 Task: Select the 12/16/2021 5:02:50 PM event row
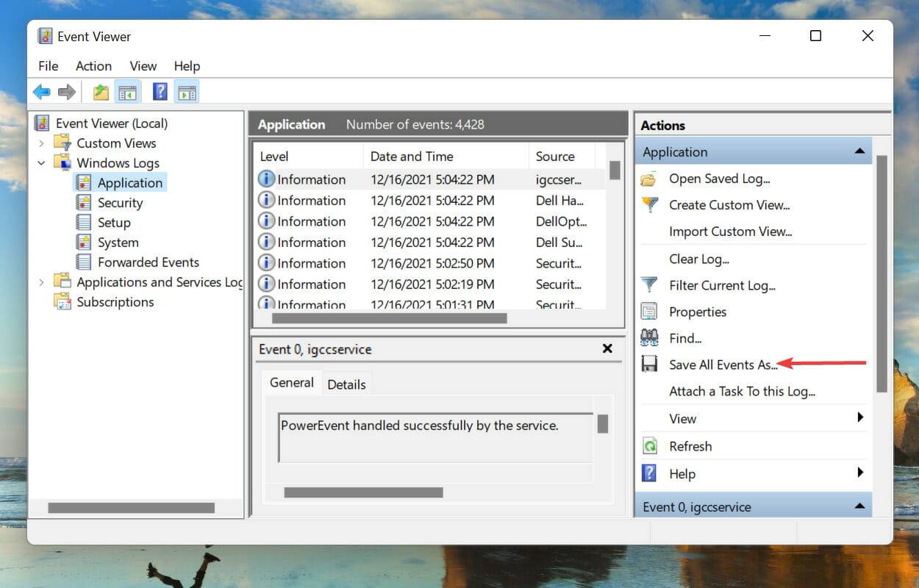pyautogui.click(x=429, y=263)
